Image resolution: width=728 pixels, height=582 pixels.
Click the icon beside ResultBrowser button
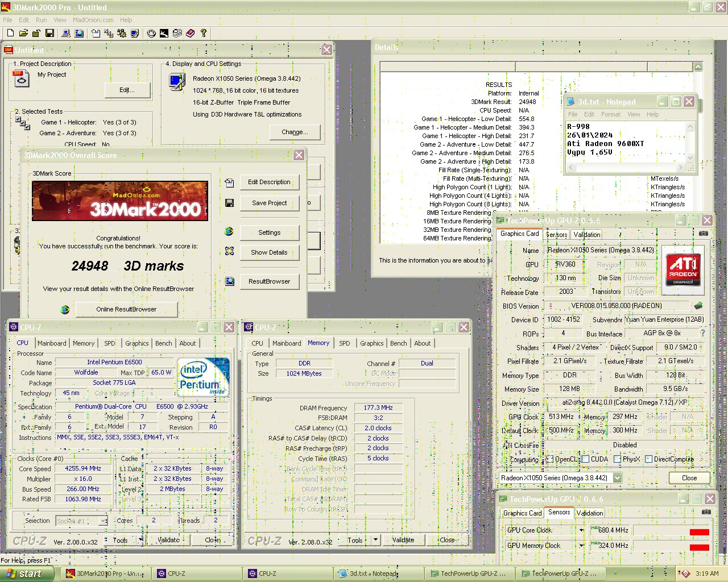pyautogui.click(x=229, y=281)
